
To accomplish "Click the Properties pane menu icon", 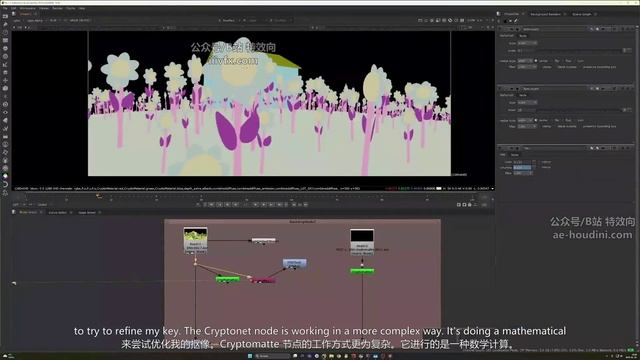I will pyautogui.click(x=499, y=14).
